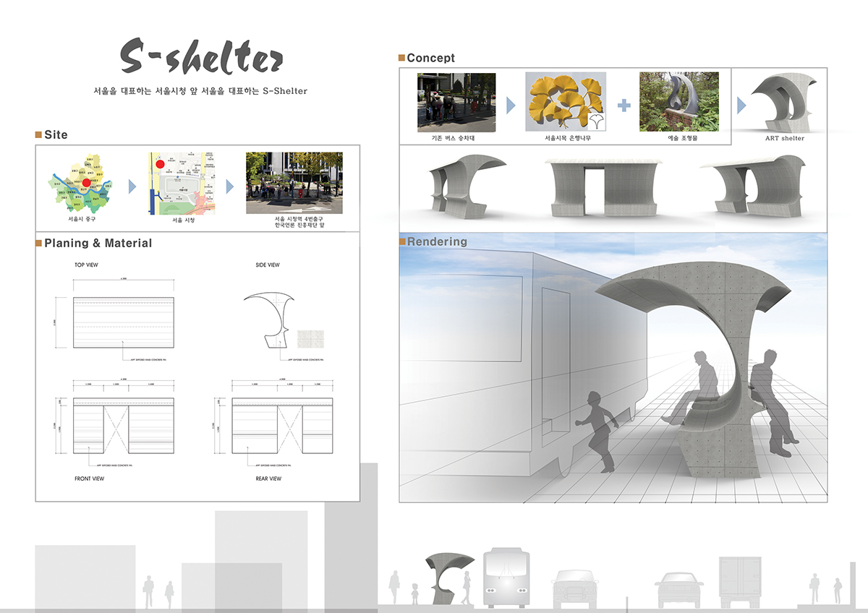The width and height of the screenshot is (868, 613).
Task: Click the Korean subtitle ending with S-Shelter
Action: pyautogui.click(x=201, y=91)
